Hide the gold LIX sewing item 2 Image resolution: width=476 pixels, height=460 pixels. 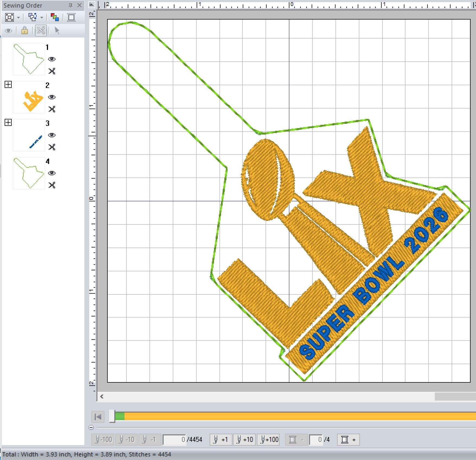52,97
